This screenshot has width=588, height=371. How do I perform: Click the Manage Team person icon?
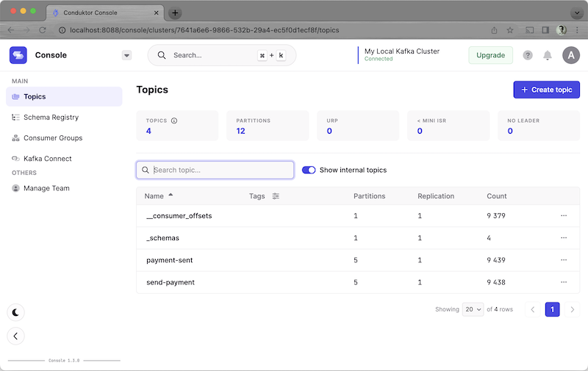pyautogui.click(x=15, y=188)
